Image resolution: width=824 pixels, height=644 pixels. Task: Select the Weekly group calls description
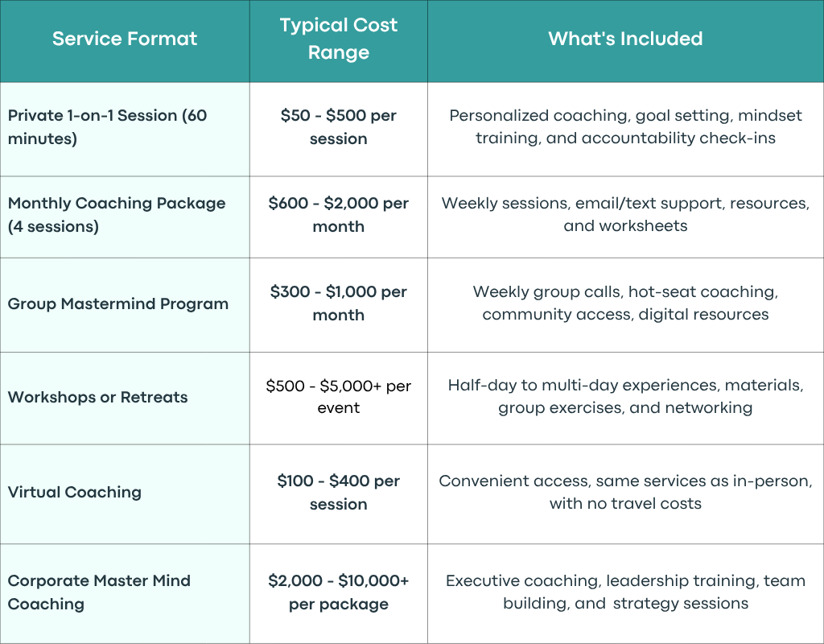pos(625,305)
